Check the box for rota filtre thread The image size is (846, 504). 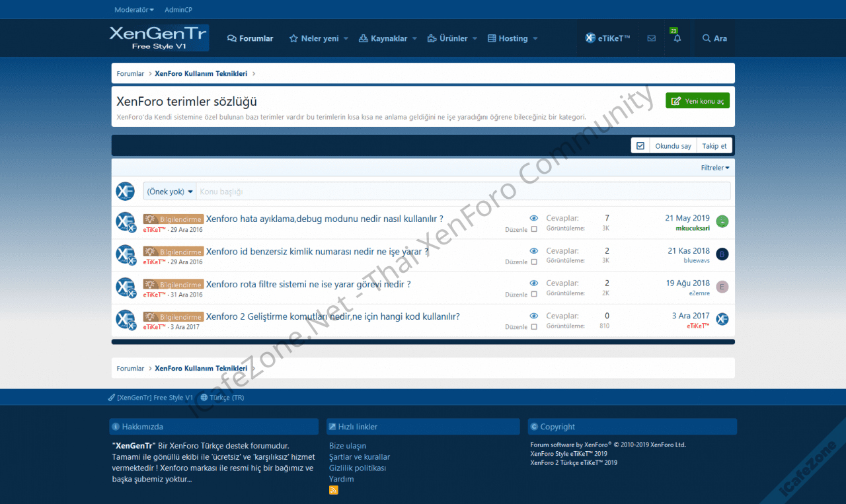point(534,295)
